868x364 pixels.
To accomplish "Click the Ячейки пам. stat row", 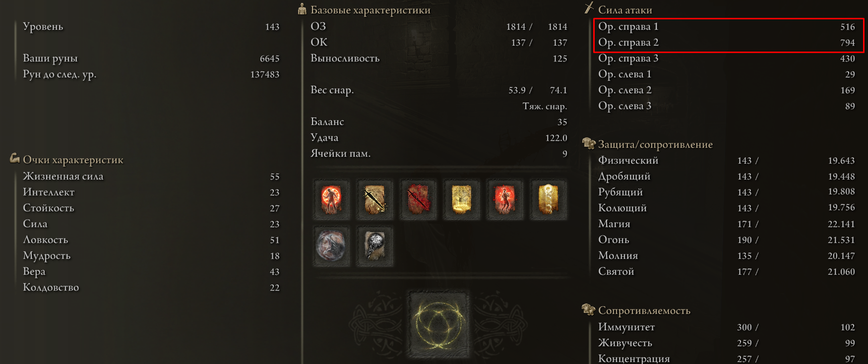I will coord(439,154).
